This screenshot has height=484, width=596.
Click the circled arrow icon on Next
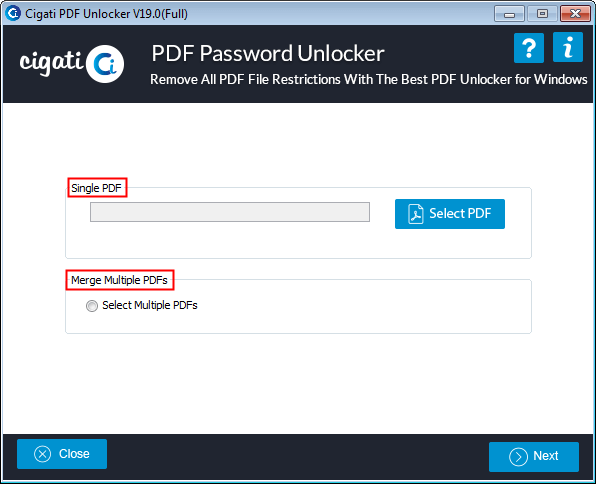518,457
